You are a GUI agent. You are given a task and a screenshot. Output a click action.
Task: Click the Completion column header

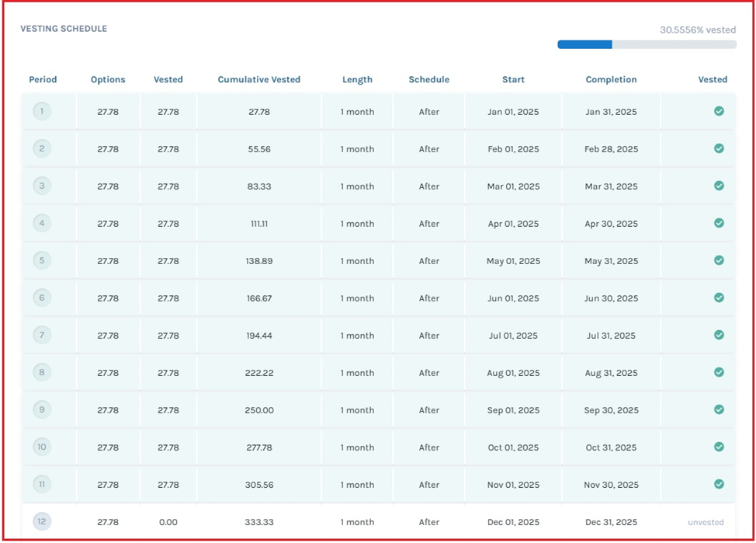(611, 79)
